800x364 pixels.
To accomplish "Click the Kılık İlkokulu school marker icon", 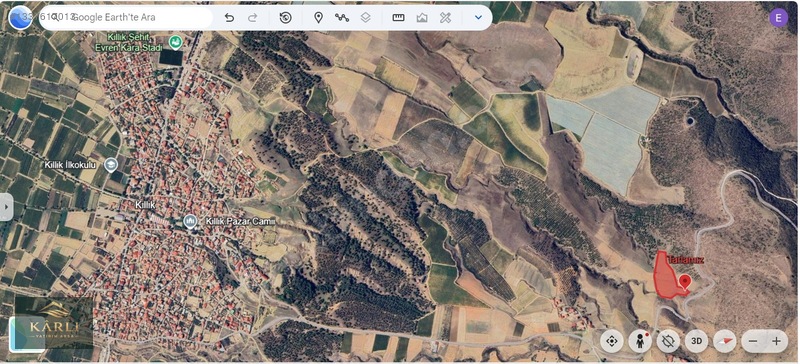I will click(111, 165).
